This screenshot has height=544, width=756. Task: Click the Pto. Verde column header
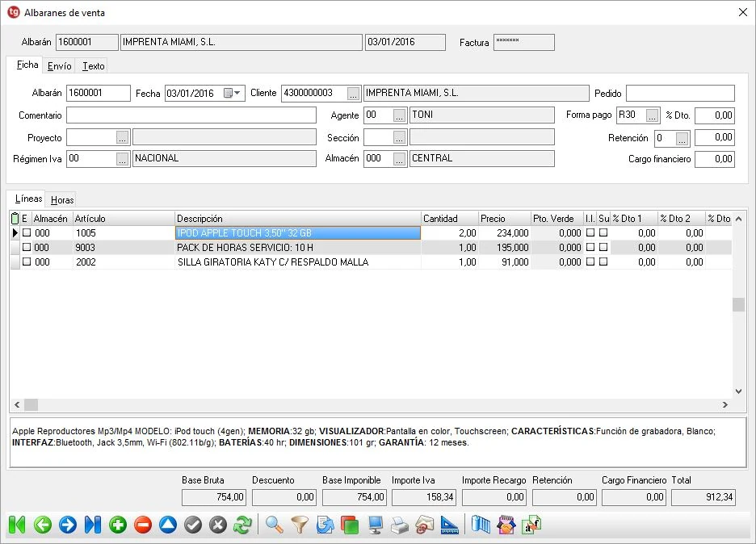tap(556, 218)
